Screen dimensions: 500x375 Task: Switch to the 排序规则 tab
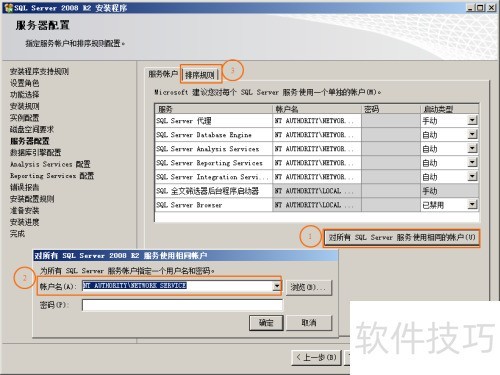[x=200, y=75]
